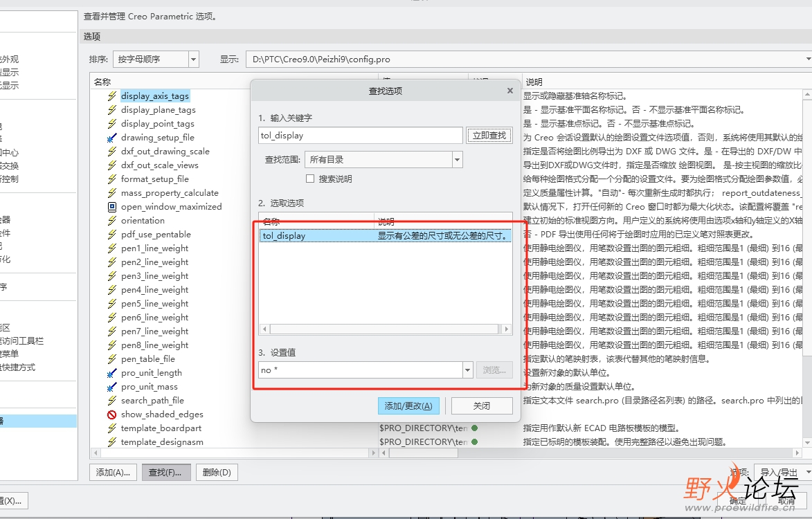Screen dimensions: 812x519
Task: Select the drawing_setup_file option
Action: [x=157, y=138]
